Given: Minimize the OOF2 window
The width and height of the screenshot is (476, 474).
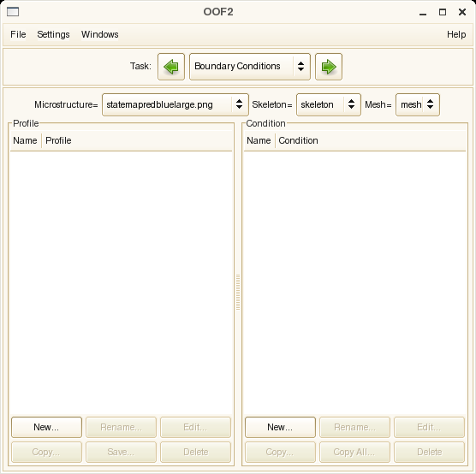Looking at the screenshot, I should (x=423, y=13).
